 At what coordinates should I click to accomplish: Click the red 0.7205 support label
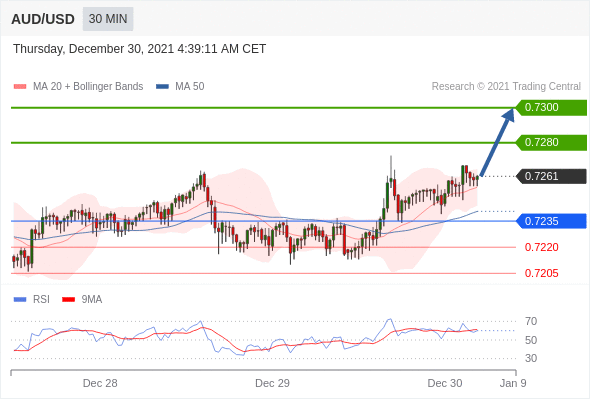pos(541,273)
